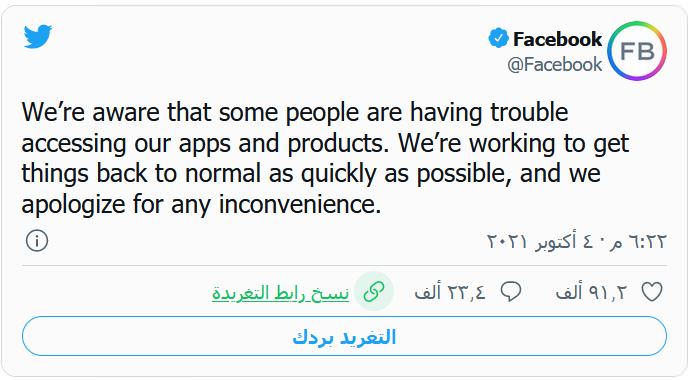Open the @Facebook handle link
693x380 pixels.
555,65
